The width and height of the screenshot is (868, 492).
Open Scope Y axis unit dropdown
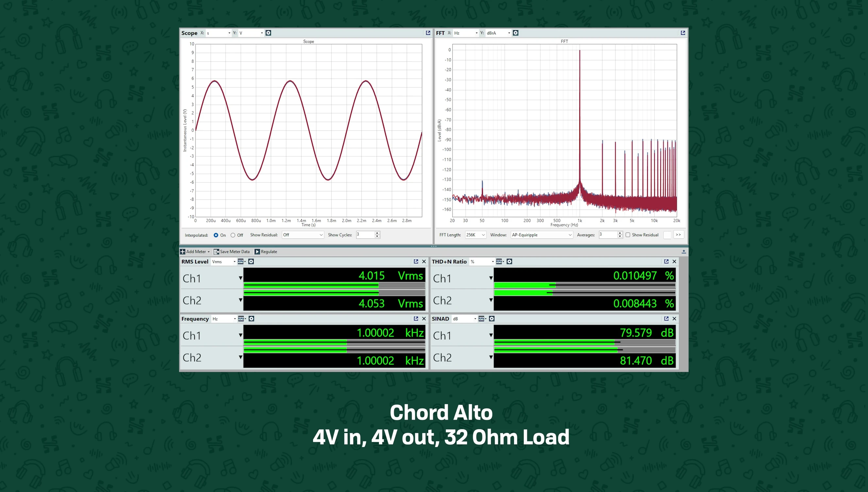[251, 33]
